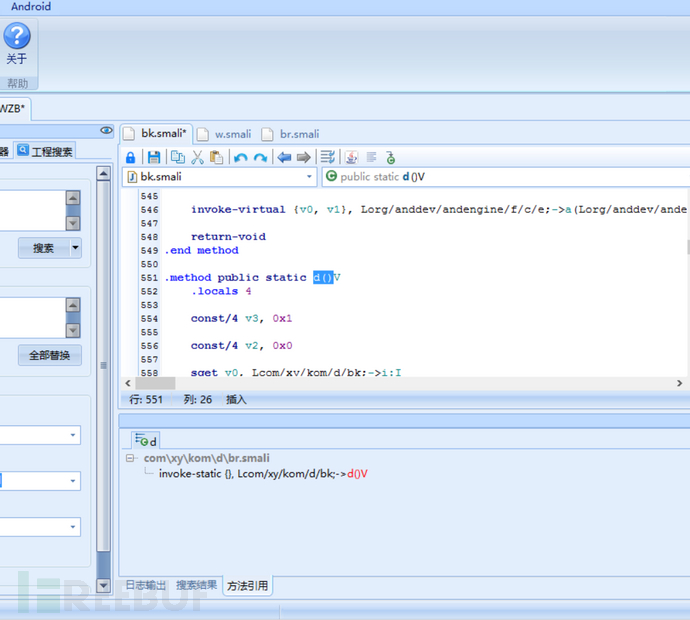Click the up arrow of search box scrollbar
The height and width of the screenshot is (620, 690).
point(73,198)
